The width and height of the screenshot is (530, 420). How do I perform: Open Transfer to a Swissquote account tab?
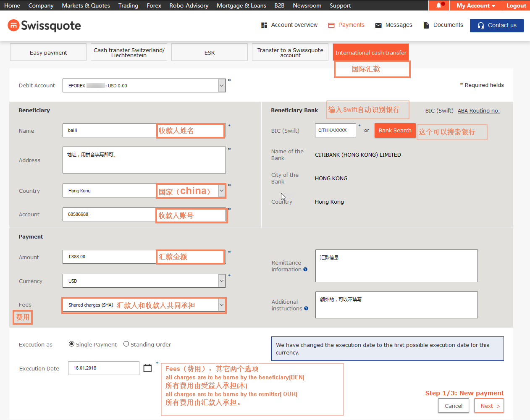point(290,52)
